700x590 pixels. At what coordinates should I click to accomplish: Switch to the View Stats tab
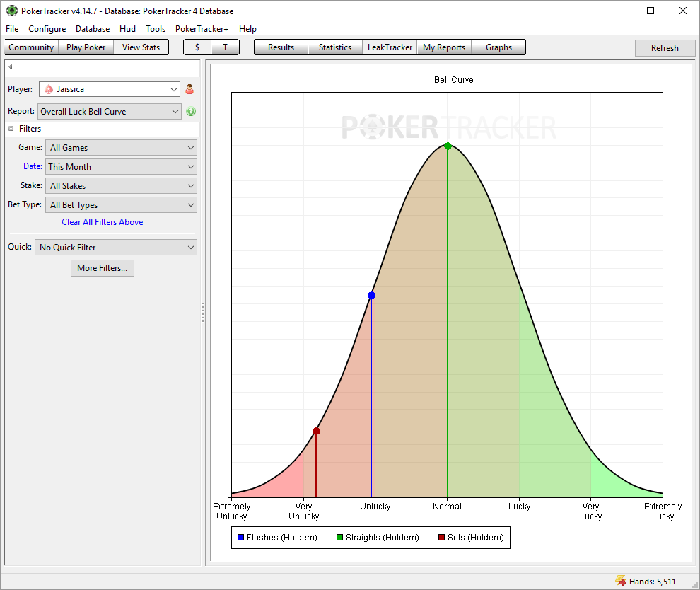pos(141,47)
